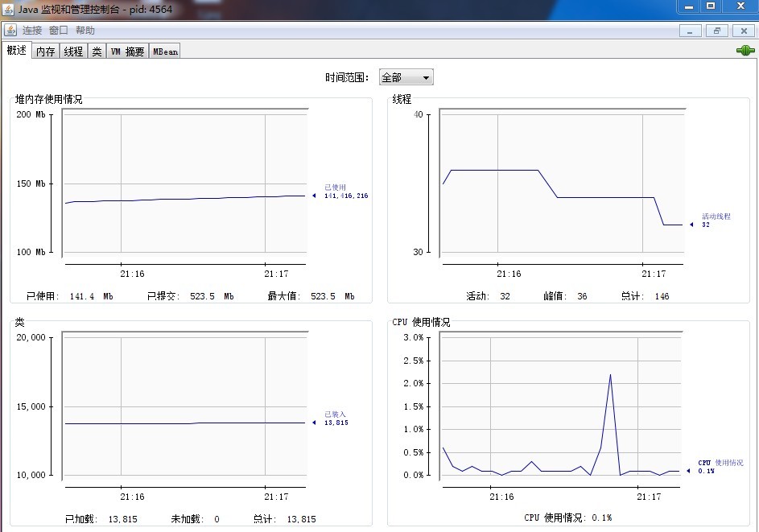This screenshot has height=532, width=759.
Task: Minimize the inner connection window
Action: point(690,31)
